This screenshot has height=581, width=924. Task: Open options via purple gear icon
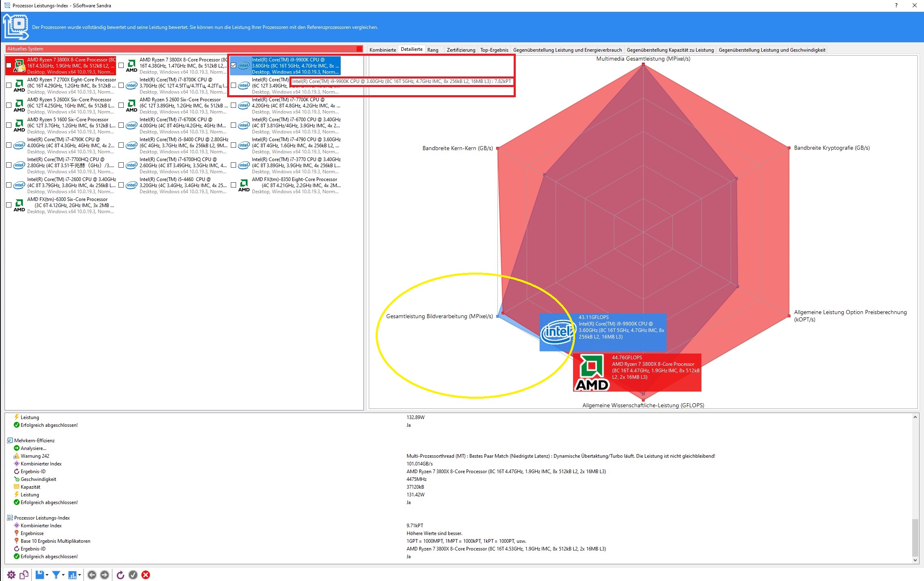coord(11,574)
